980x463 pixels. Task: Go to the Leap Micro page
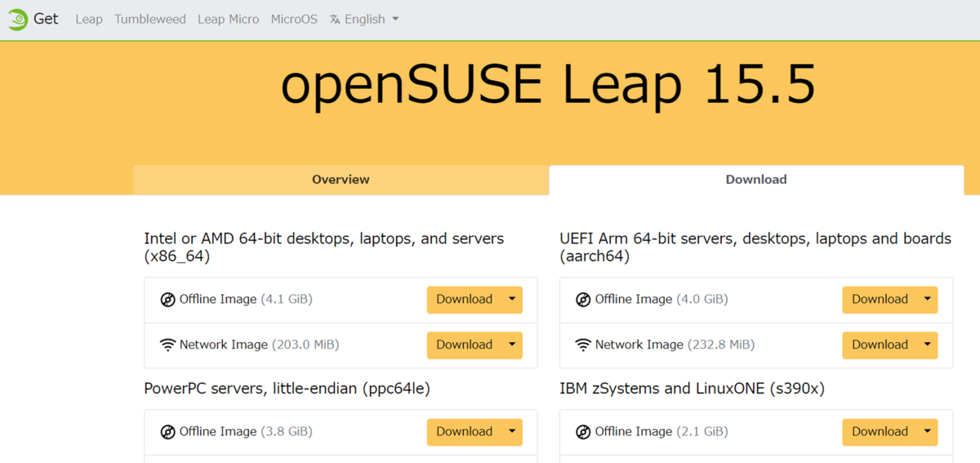pos(228,20)
